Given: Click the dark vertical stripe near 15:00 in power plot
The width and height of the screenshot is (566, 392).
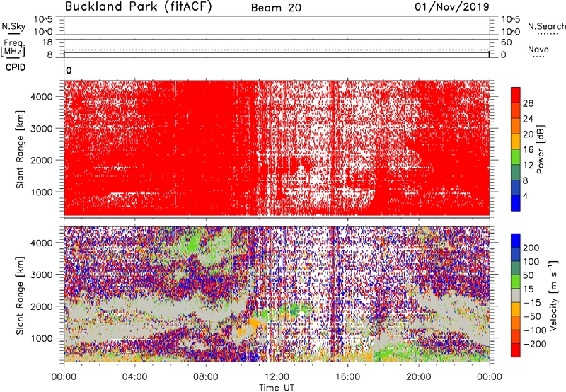Looking at the screenshot, I should click(332, 148).
